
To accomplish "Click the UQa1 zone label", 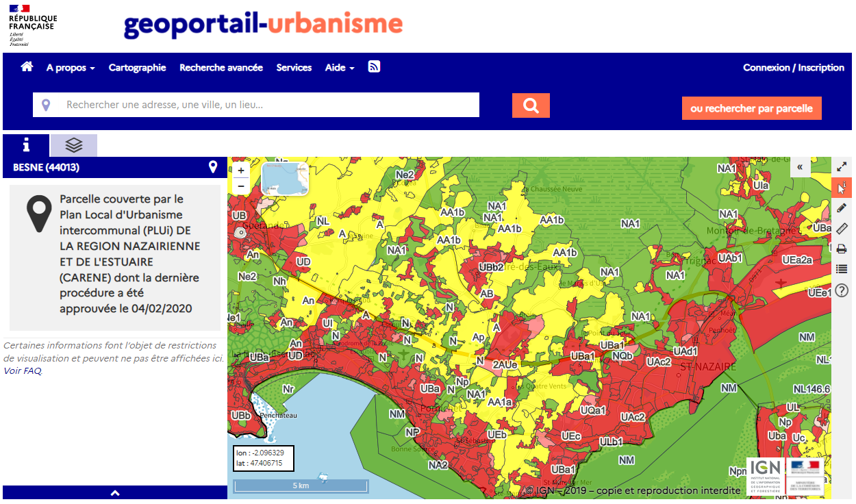I will [593, 410].
